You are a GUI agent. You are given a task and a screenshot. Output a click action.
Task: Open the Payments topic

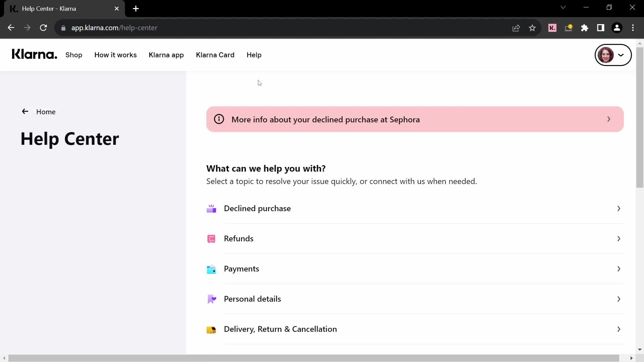[415, 269]
